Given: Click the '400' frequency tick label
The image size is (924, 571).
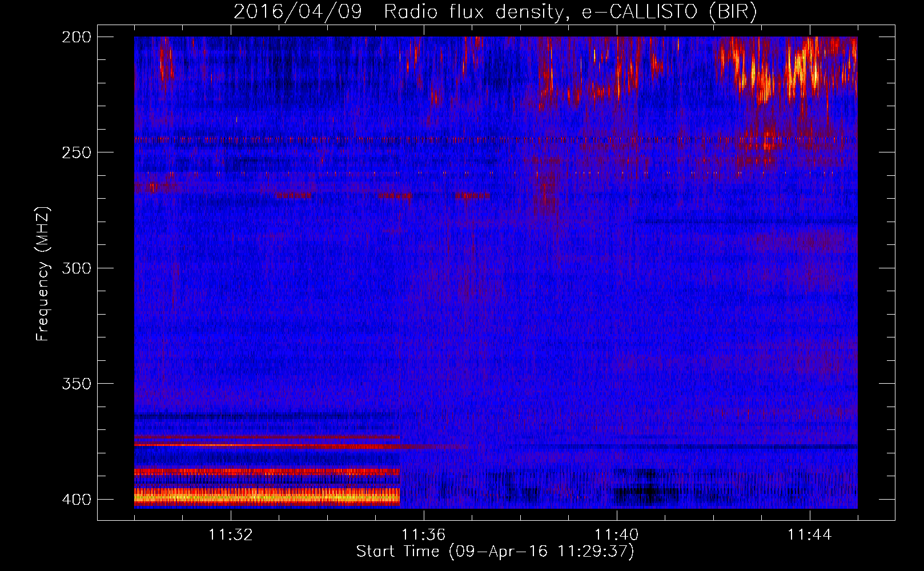Looking at the screenshot, I should [77, 500].
